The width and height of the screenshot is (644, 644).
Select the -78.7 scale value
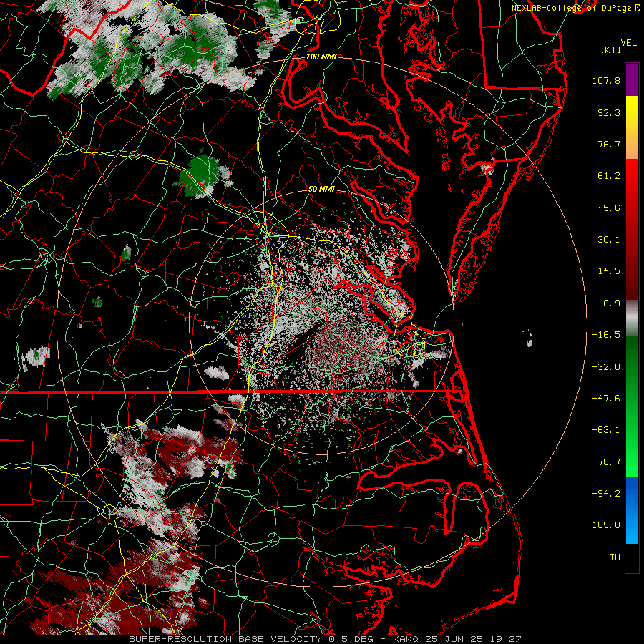[x=606, y=462]
